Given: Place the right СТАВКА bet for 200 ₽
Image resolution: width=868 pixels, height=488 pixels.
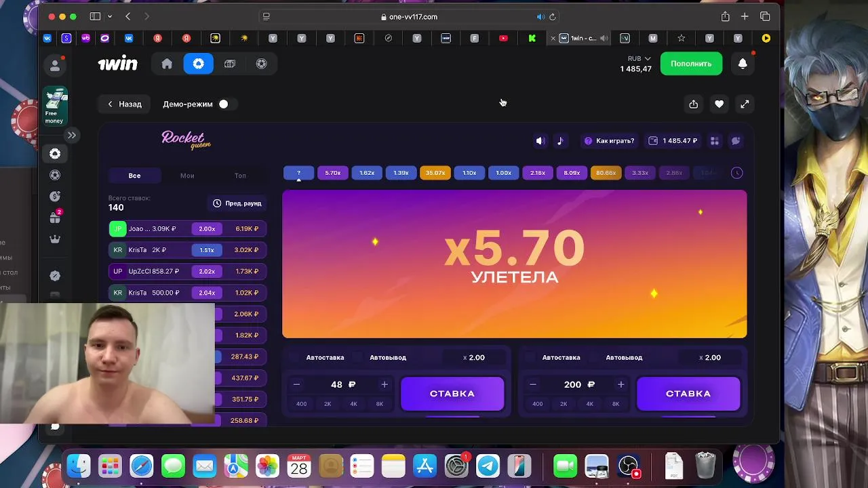Looking at the screenshot, I should click(688, 394).
